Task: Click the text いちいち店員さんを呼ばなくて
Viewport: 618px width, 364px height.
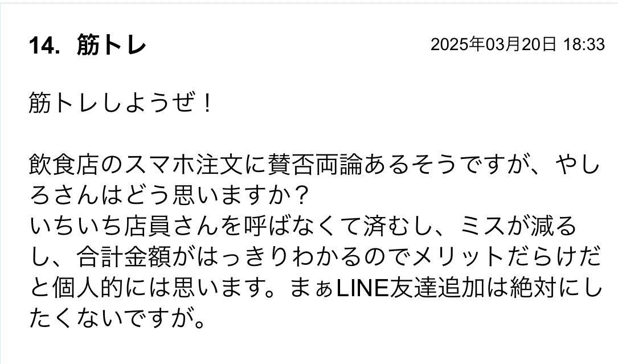Action: pos(195,226)
